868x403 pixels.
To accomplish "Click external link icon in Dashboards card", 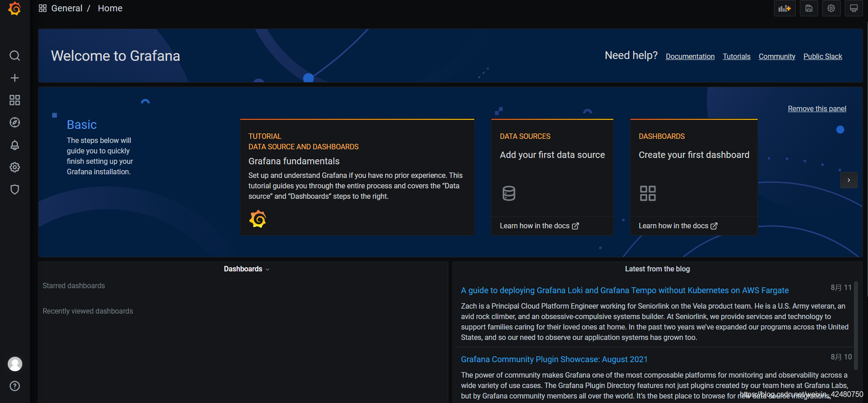I will coord(714,226).
